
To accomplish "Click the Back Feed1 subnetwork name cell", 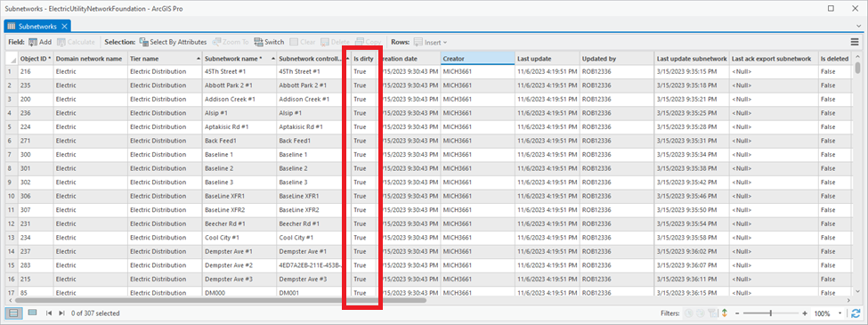I will click(239, 141).
